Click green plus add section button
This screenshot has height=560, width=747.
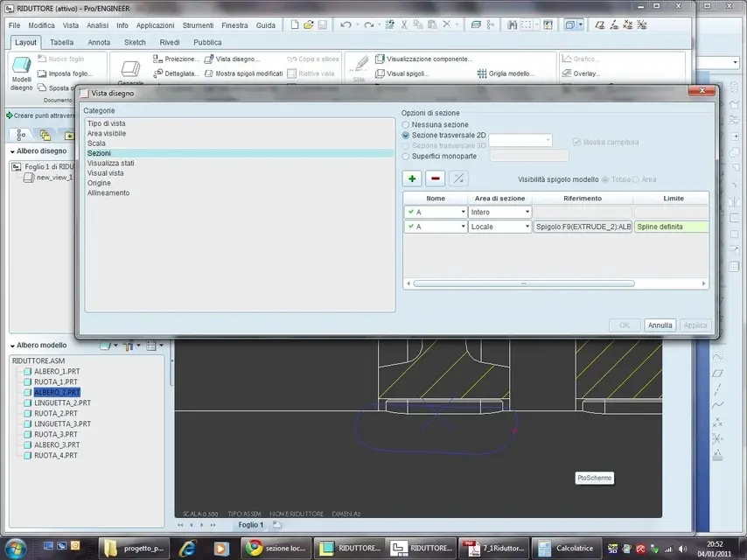[x=412, y=178]
